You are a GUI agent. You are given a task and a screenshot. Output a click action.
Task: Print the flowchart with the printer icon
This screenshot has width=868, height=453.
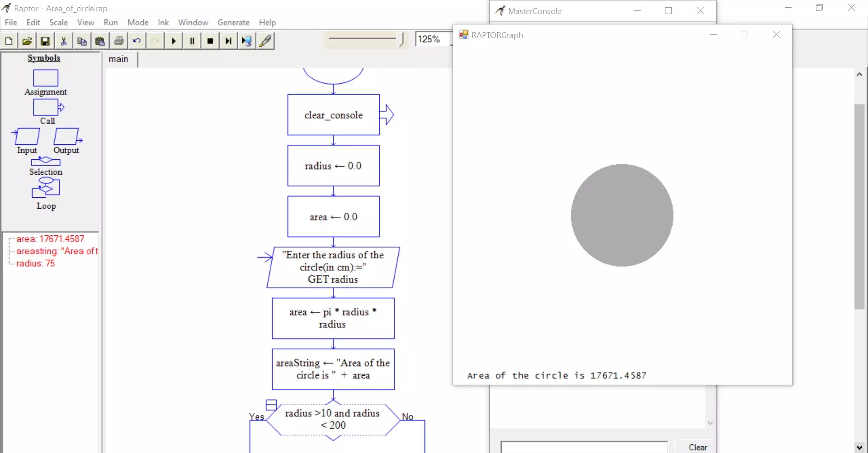coord(119,41)
